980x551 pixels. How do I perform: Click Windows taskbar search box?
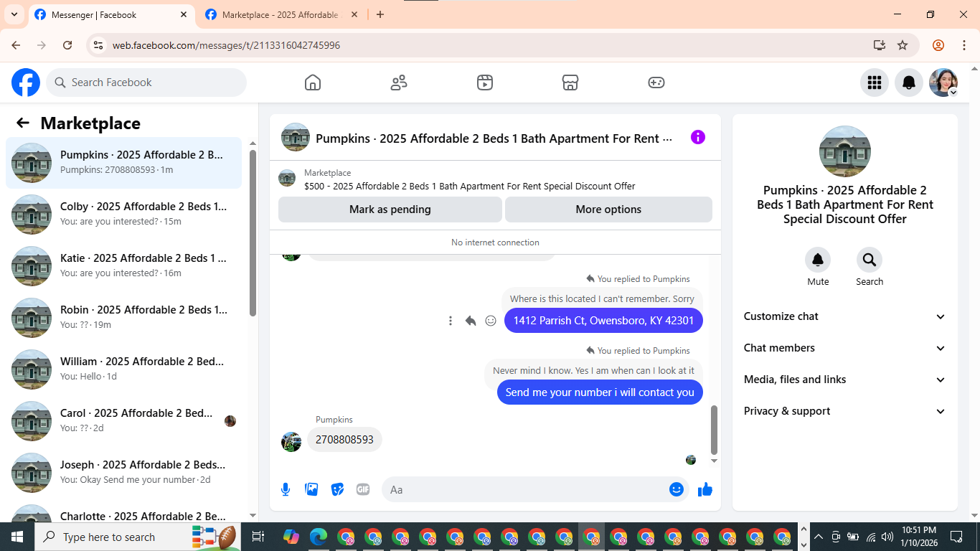point(138,537)
